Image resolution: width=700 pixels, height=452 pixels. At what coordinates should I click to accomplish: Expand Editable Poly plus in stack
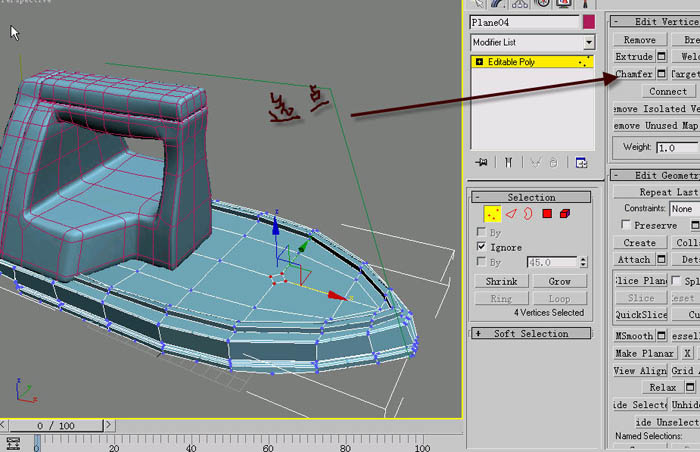click(x=479, y=62)
